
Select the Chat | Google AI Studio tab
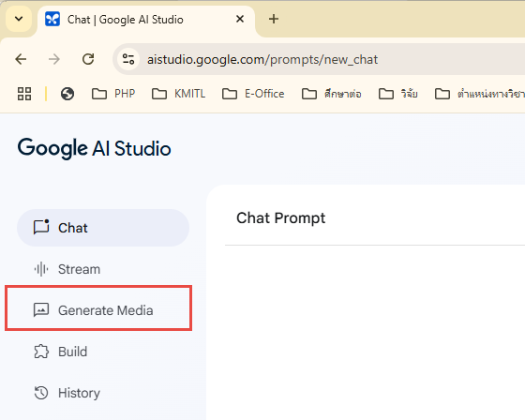pyautogui.click(x=146, y=20)
